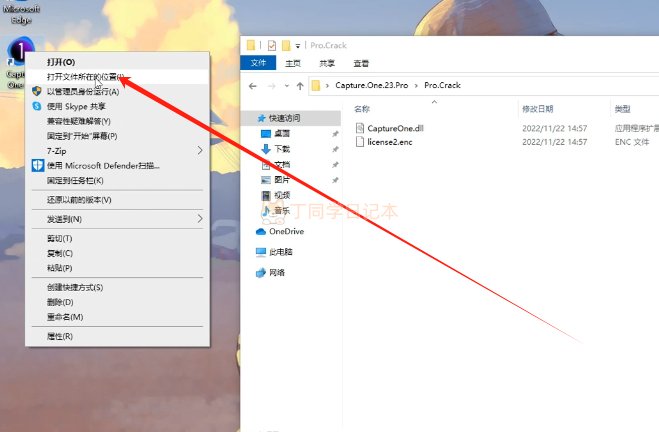Open 下载 in the navigation pane
Screen dimensions: 659x432
point(282,149)
